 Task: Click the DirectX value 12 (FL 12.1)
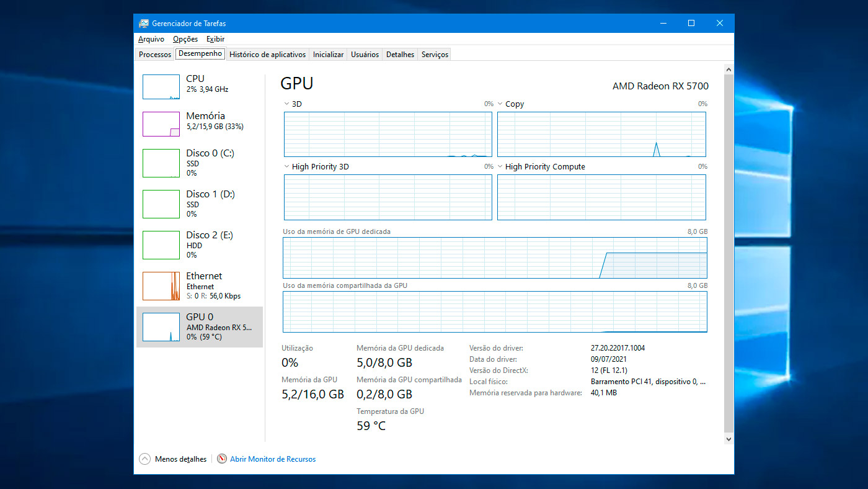(x=610, y=370)
